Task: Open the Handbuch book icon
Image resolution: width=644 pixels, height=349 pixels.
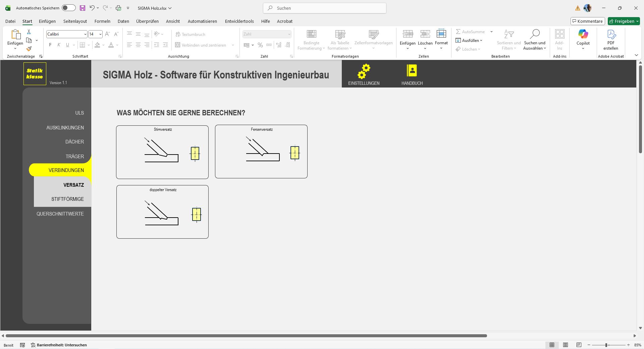Action: coord(412,71)
